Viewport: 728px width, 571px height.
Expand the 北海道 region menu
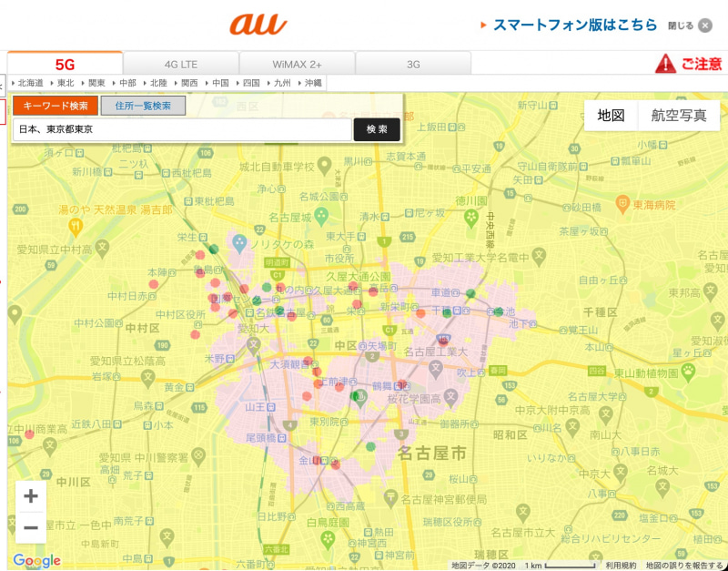[x=28, y=83]
